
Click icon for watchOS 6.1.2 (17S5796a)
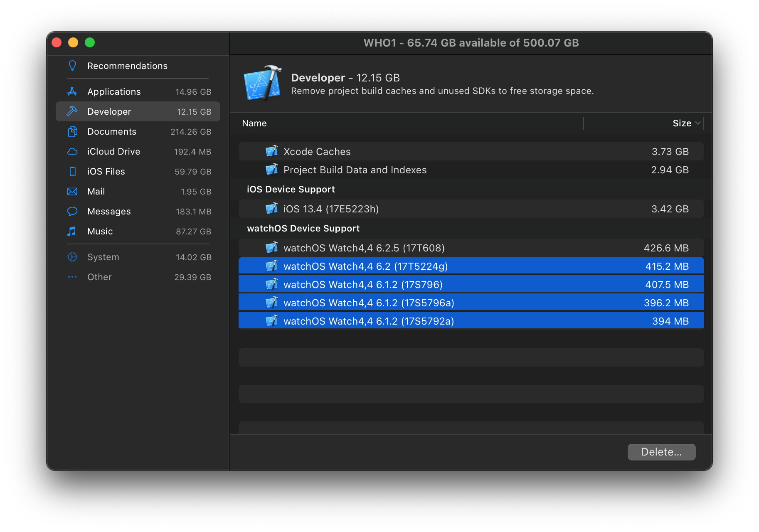click(272, 303)
